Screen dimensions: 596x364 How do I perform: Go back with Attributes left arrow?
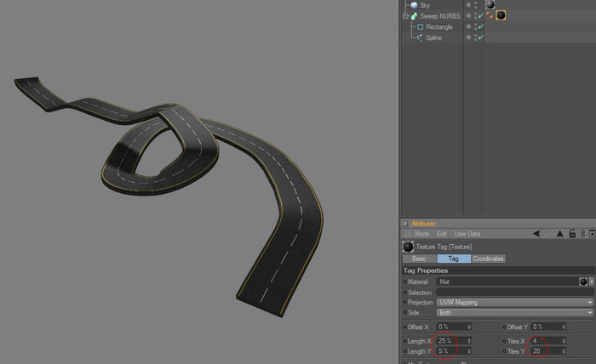pos(536,233)
